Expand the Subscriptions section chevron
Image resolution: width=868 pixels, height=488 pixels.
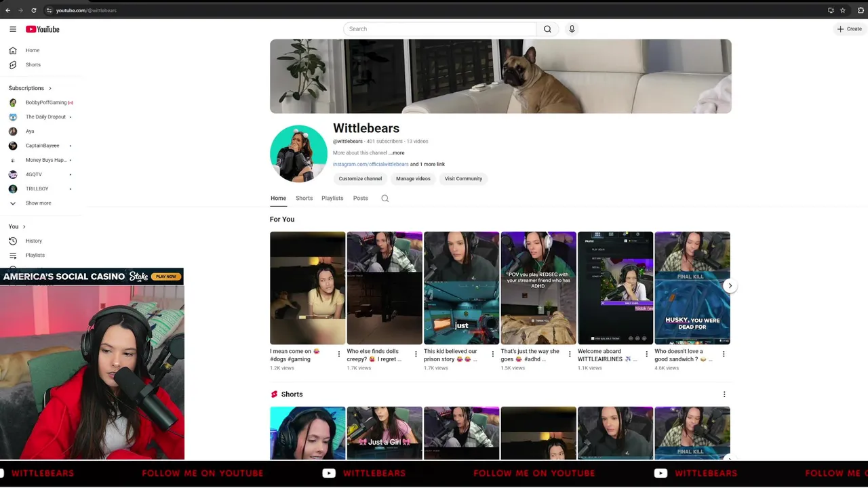coord(50,88)
